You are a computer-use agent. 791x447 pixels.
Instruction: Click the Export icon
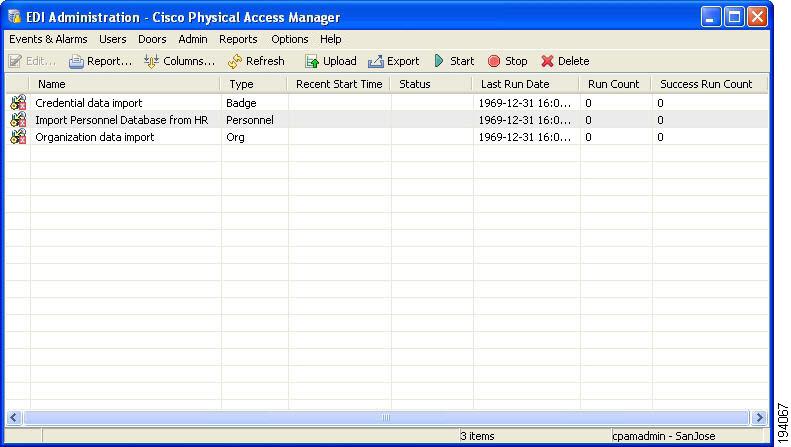[x=376, y=61]
